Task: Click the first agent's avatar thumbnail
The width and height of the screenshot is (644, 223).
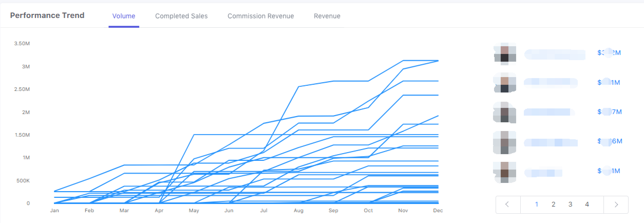Action: [x=505, y=54]
